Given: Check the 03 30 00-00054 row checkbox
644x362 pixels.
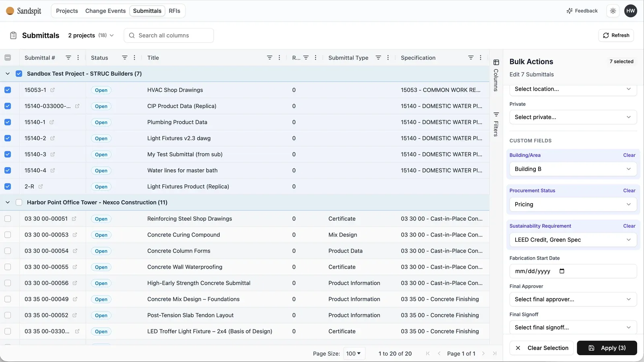Looking at the screenshot, I should click(x=8, y=251).
